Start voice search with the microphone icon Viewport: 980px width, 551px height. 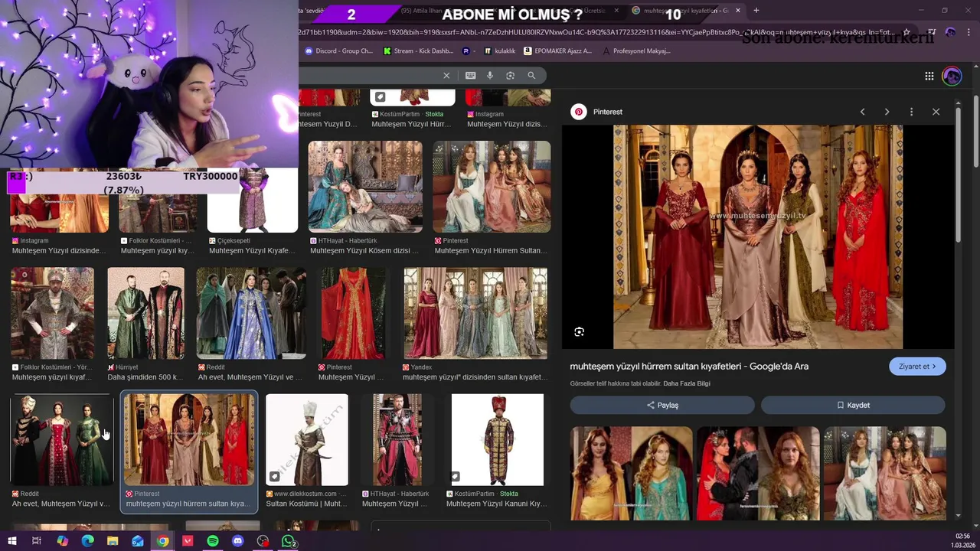(490, 75)
